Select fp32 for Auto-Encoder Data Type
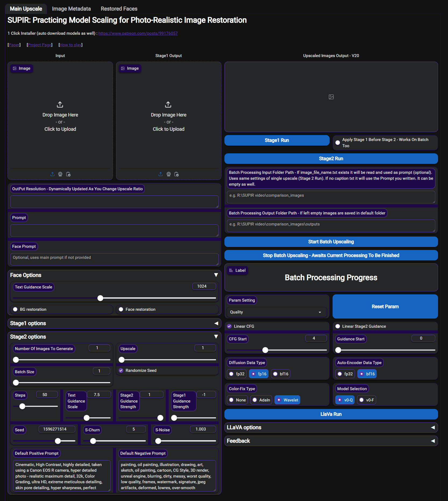The height and width of the screenshot is (501, 448). [345, 374]
